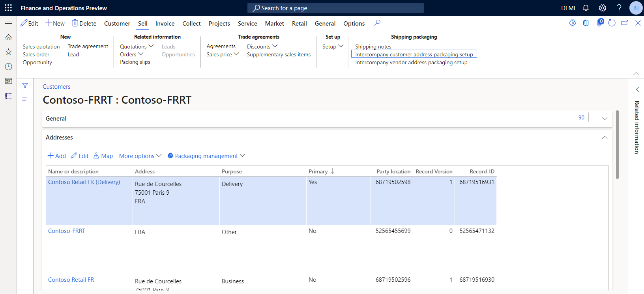This screenshot has width=644, height=294.
Task: Open Recent clock icon in sidebar
Action: 8,67
